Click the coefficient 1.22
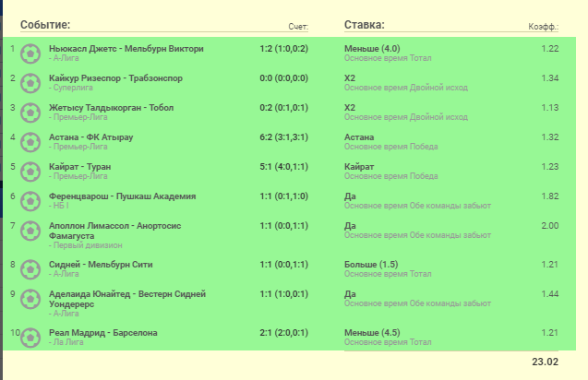This screenshot has width=588, height=380. 550,49
